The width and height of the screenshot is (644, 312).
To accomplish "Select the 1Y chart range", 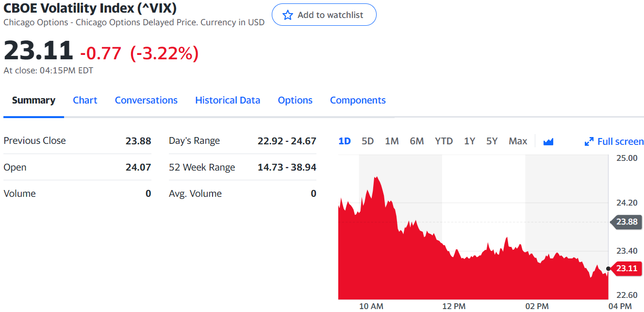I will (469, 141).
